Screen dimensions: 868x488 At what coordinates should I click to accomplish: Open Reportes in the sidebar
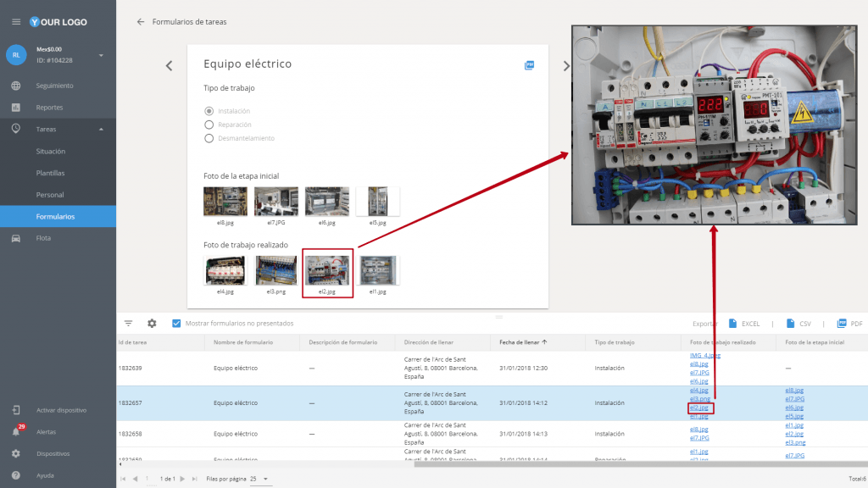pos(49,108)
